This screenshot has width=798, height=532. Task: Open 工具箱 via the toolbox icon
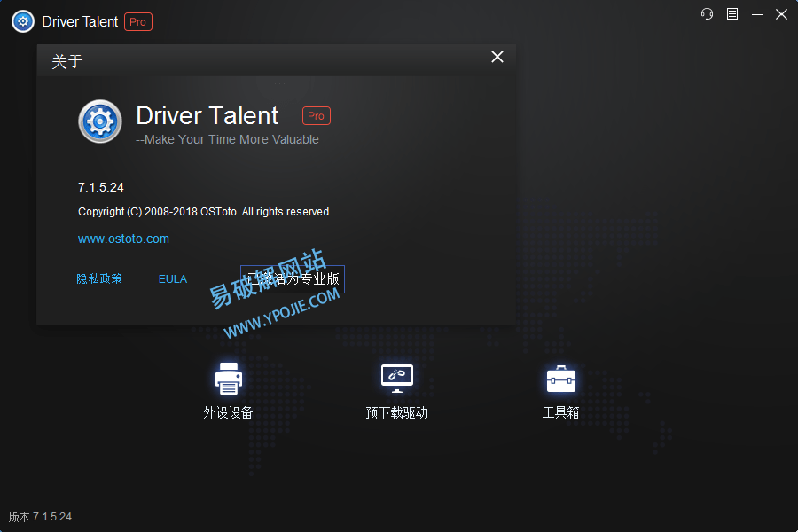[x=560, y=379]
